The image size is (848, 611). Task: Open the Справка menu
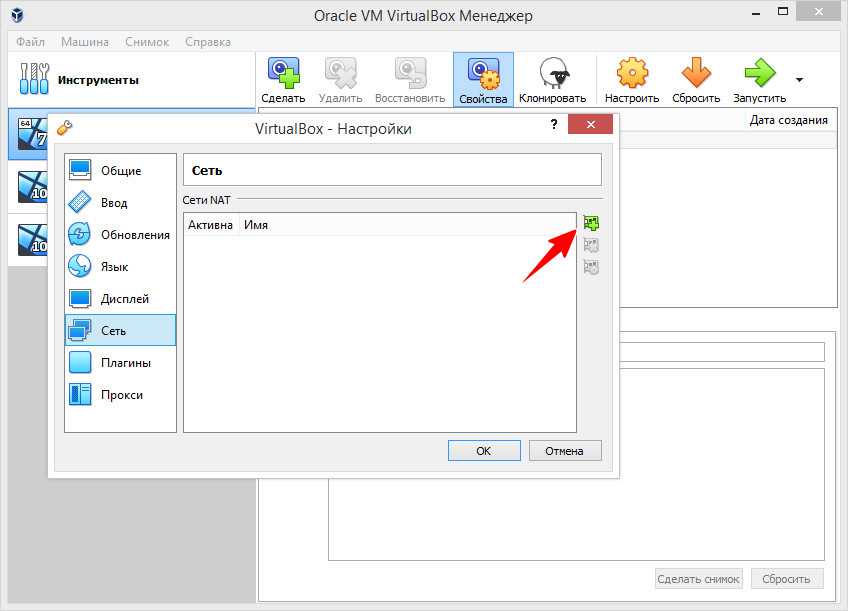208,42
